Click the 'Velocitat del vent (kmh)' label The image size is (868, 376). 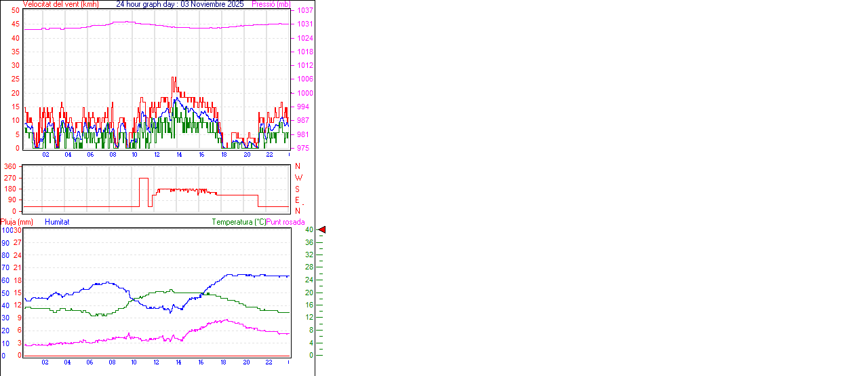point(60,4)
